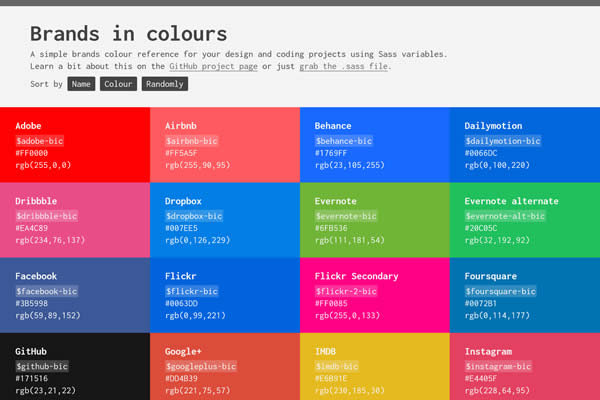Click the Evernote alternate brand name
Viewport: 600px width, 400px height.
[512, 201]
